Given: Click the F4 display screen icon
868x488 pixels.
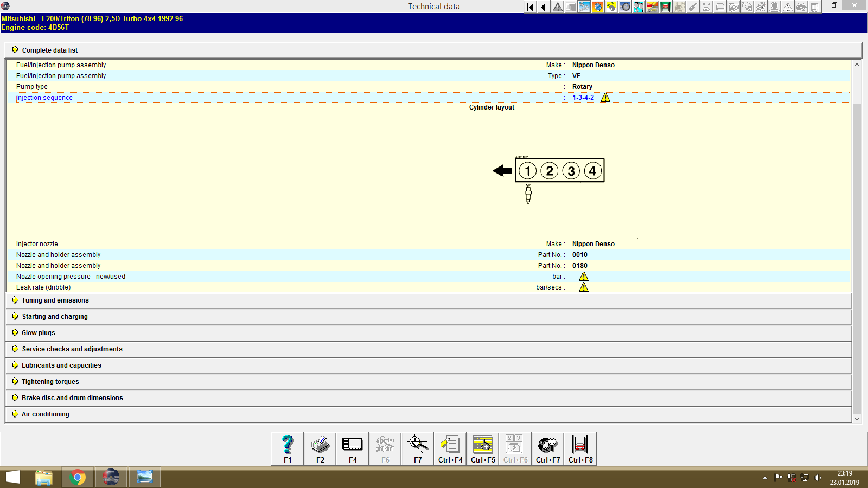Looking at the screenshot, I should [x=353, y=448].
